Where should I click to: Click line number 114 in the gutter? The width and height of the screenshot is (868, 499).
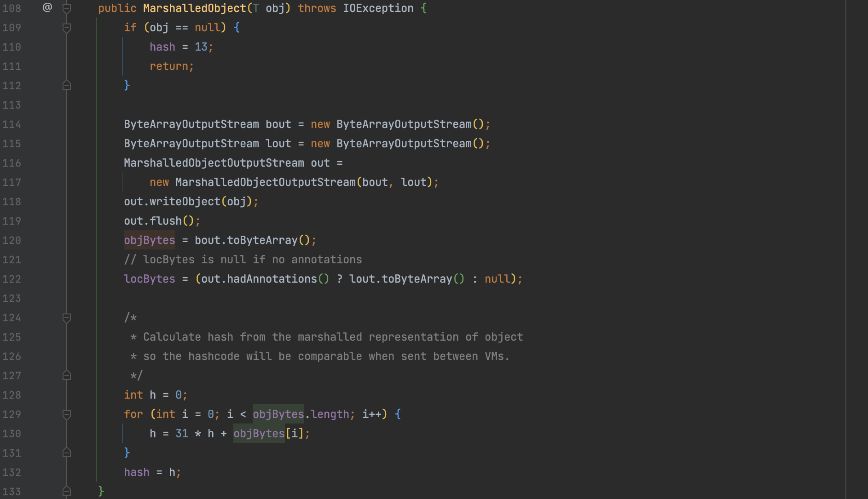tap(12, 124)
